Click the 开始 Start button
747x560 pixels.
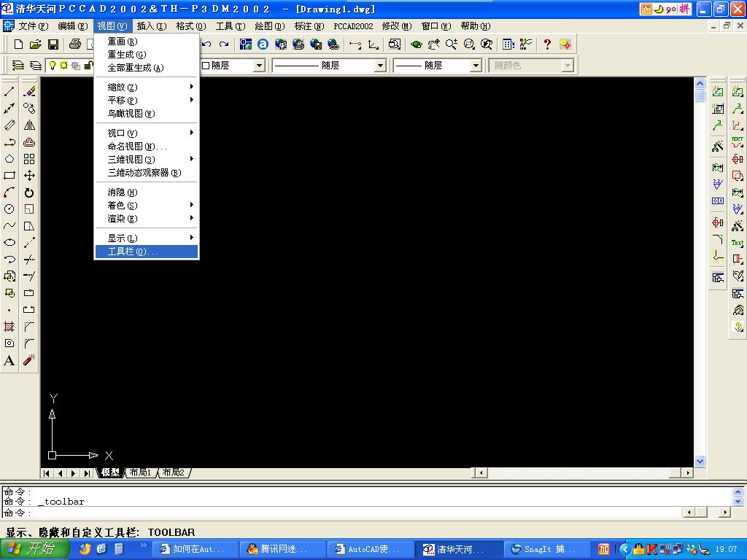pos(34,549)
